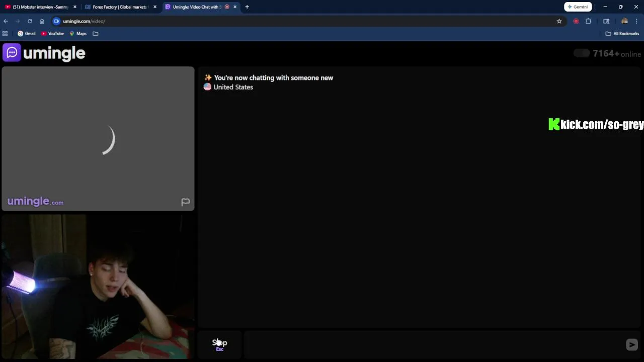Go back in browser history

pos(6,21)
